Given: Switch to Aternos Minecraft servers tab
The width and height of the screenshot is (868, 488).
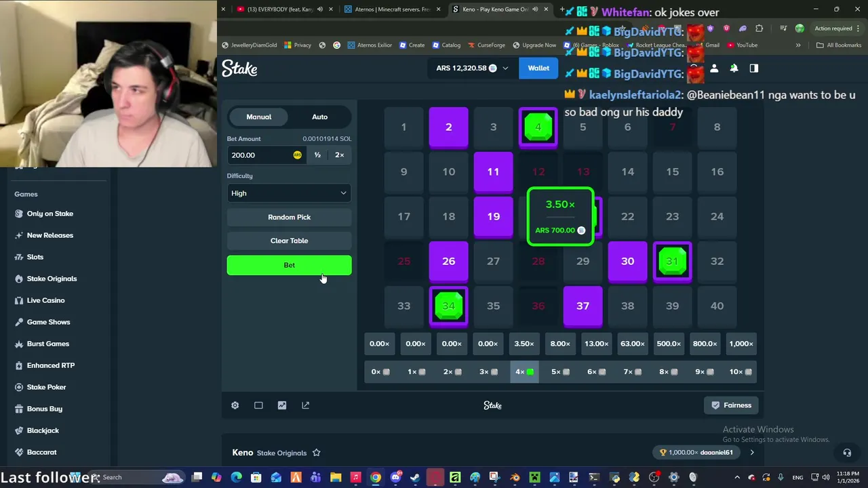Looking at the screenshot, I should [x=392, y=9].
